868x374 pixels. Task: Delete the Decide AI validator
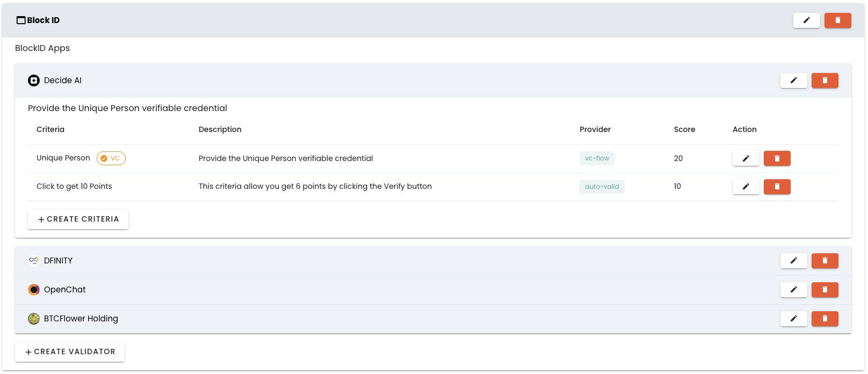[x=824, y=80]
